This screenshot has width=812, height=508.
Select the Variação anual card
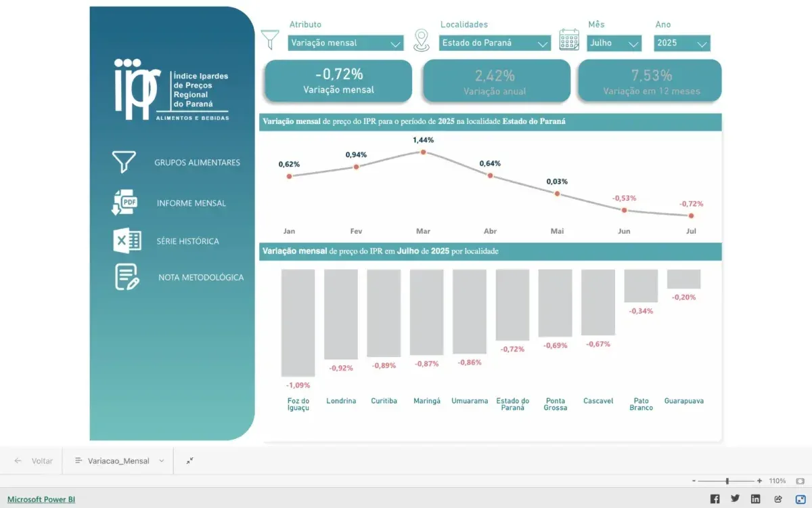click(x=495, y=81)
